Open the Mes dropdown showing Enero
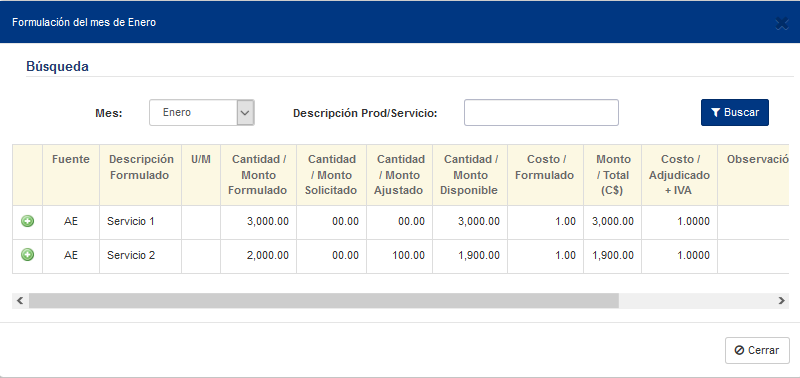The image size is (800, 378). [202, 112]
